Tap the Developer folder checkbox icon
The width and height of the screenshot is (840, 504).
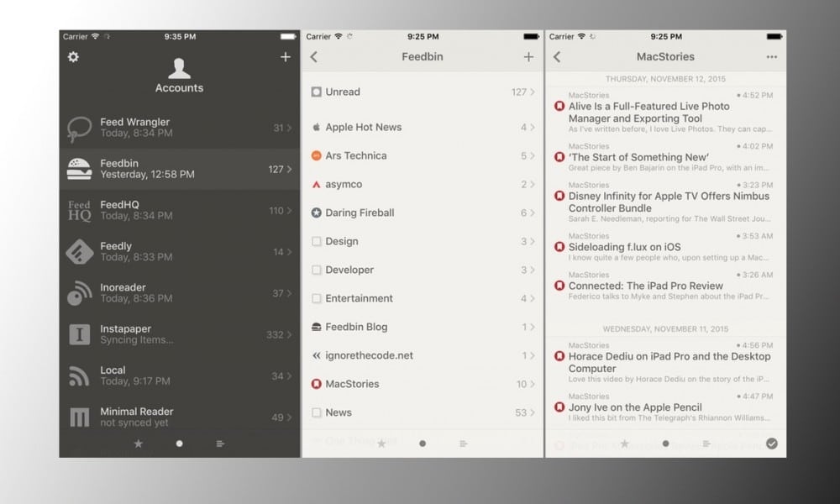point(316,270)
